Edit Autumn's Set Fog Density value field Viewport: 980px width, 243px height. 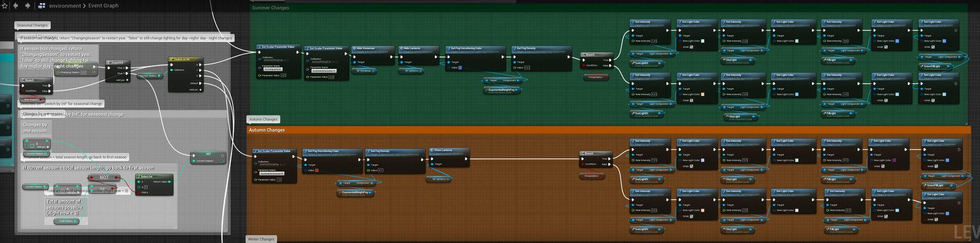coord(381,170)
